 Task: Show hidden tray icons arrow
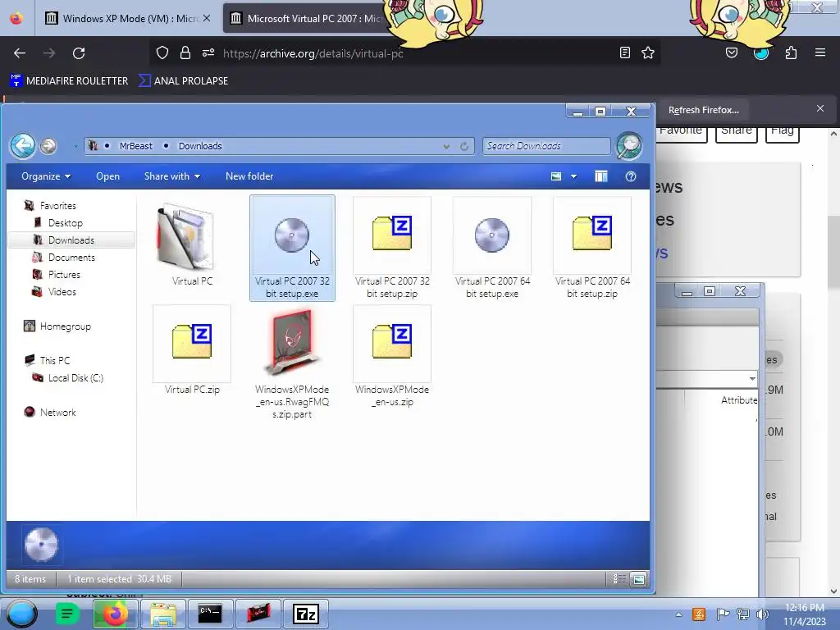[678, 614]
